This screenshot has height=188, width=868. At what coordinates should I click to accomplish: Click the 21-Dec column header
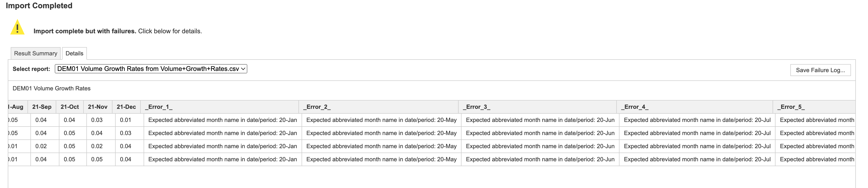(x=126, y=107)
